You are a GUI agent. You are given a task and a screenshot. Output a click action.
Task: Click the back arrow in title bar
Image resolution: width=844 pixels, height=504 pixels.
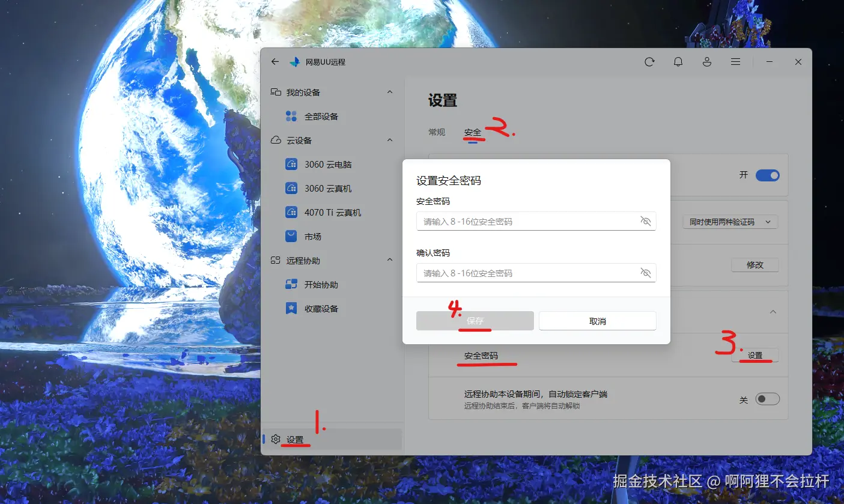click(275, 62)
